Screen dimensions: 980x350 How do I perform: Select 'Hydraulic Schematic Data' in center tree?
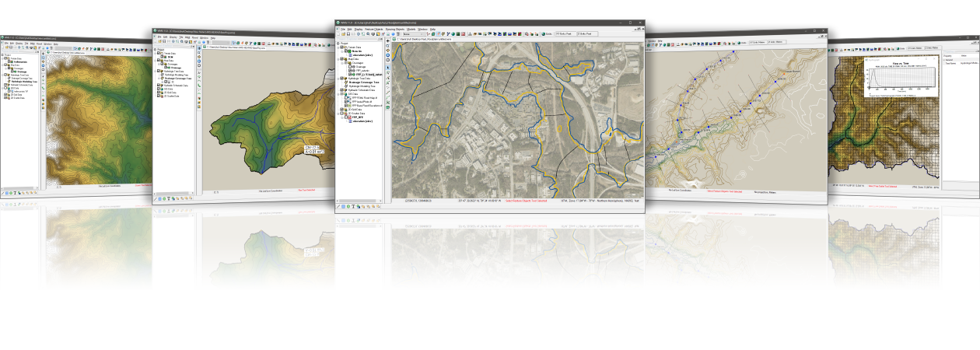362,90
